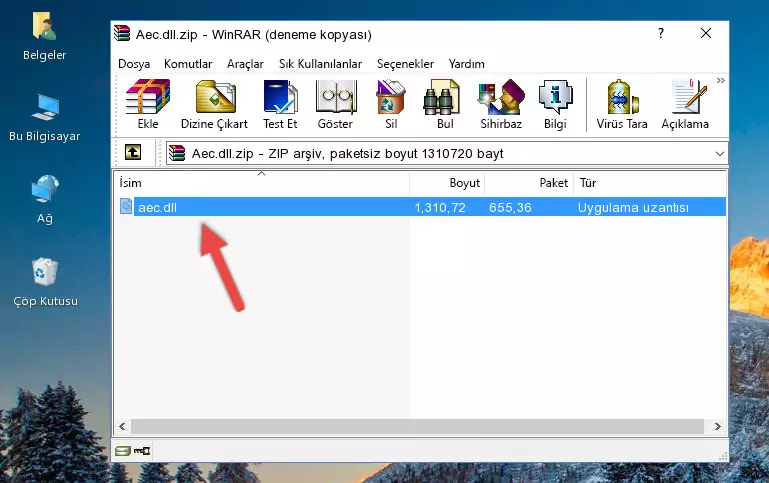Open the Yardım menu
769x483 pixels.
point(466,64)
